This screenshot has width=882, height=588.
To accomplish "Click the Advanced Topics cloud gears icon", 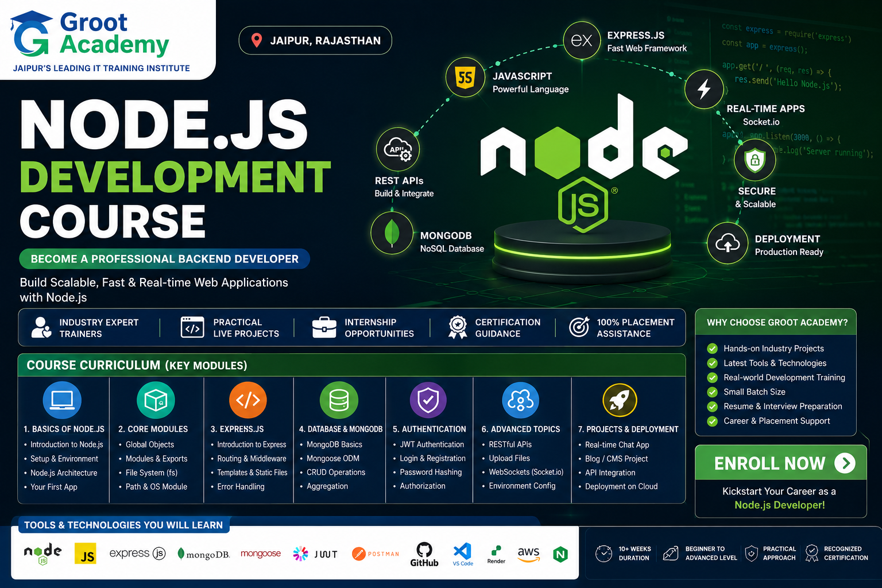I will click(x=521, y=400).
